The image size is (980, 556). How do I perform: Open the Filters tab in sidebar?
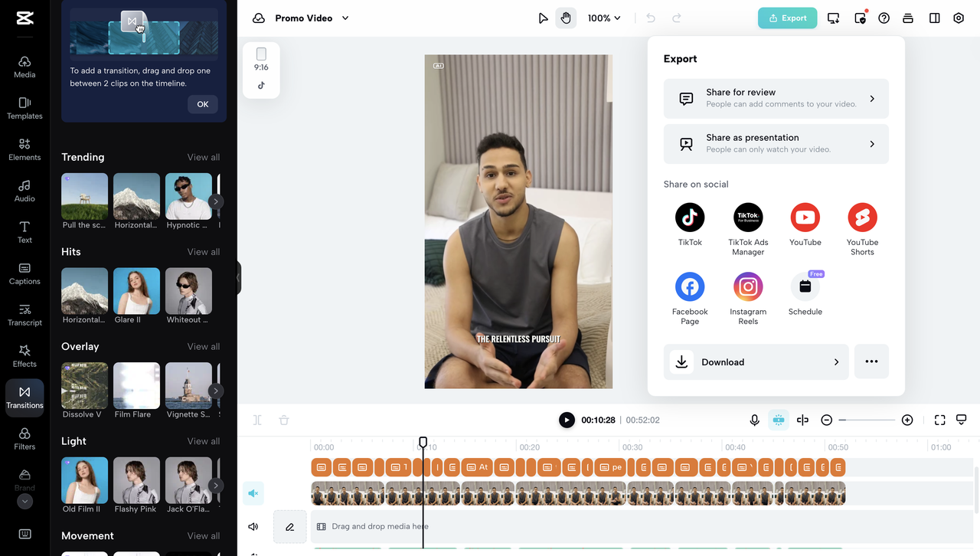24,438
